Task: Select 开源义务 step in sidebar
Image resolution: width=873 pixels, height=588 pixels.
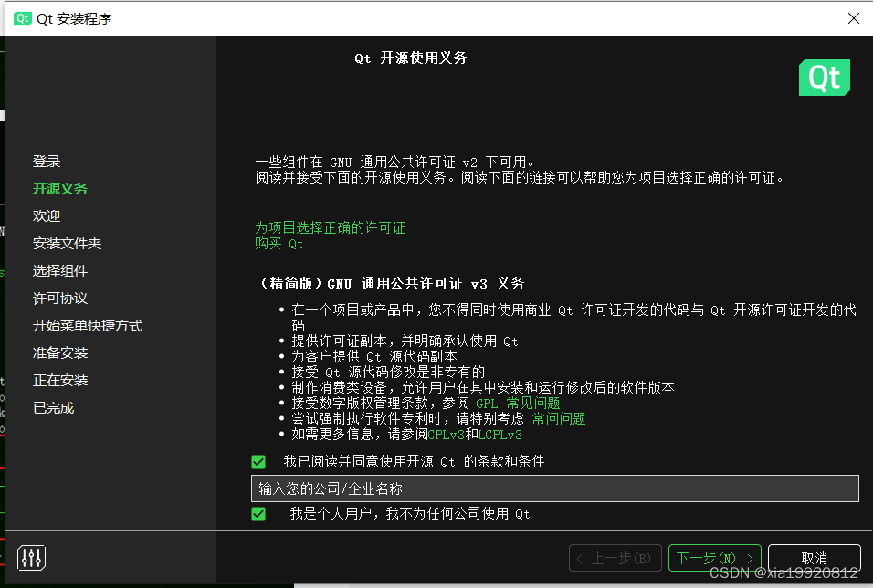Action: pyautogui.click(x=60, y=189)
